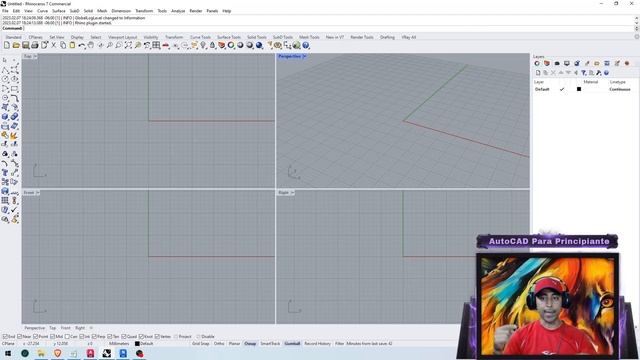Click the Layers panel blue help icon
Screen dimensions: 640x360
[x=607, y=73]
